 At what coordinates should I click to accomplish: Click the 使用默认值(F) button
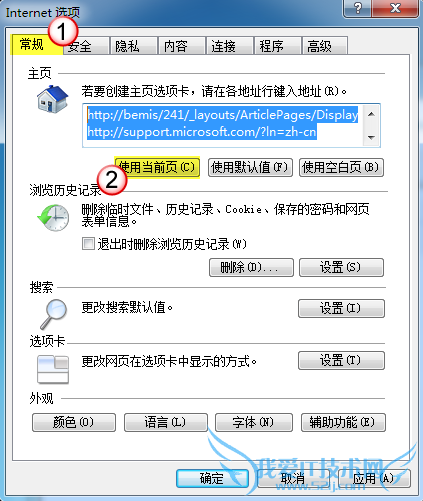[250, 167]
